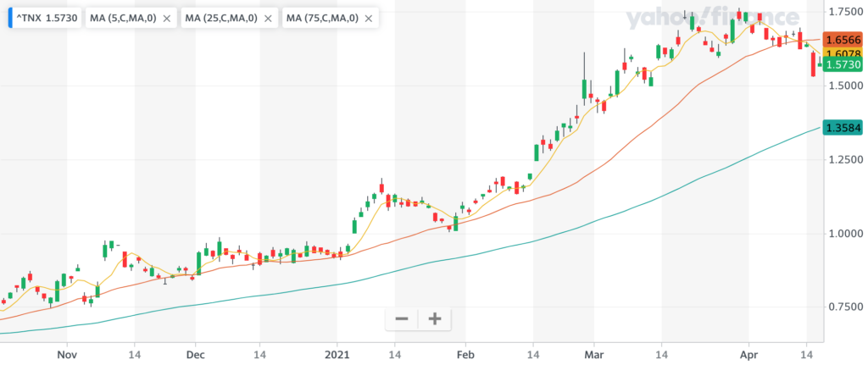Click the green 1.5730 current price tag
Screen dimensions: 868x365
click(843, 64)
